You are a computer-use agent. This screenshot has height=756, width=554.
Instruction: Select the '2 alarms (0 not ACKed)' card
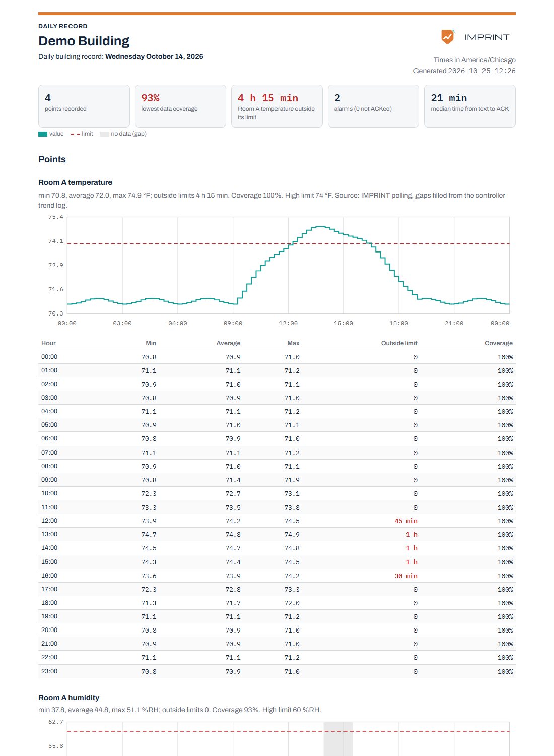(373, 106)
